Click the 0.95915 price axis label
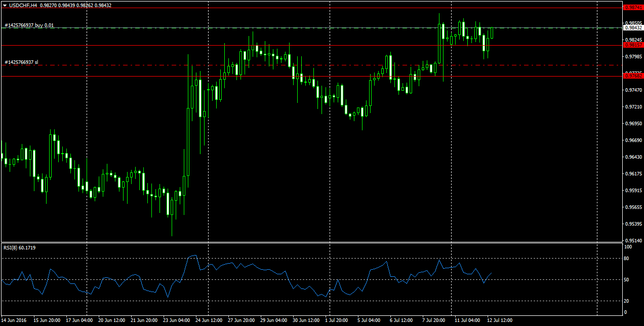644x326 pixels. point(633,190)
